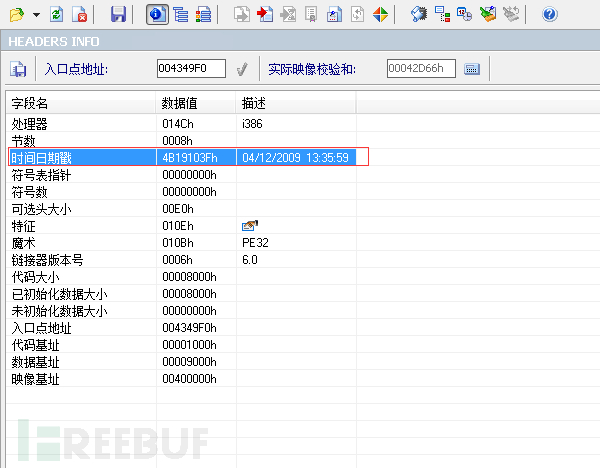Screen dimensions: 600x468
Task: Reload file using the green arrows document icon
Action: coord(57,15)
